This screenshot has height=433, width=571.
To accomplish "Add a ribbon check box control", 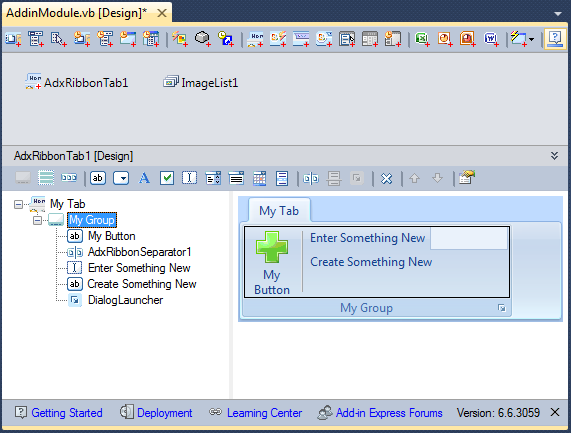I will point(167,178).
